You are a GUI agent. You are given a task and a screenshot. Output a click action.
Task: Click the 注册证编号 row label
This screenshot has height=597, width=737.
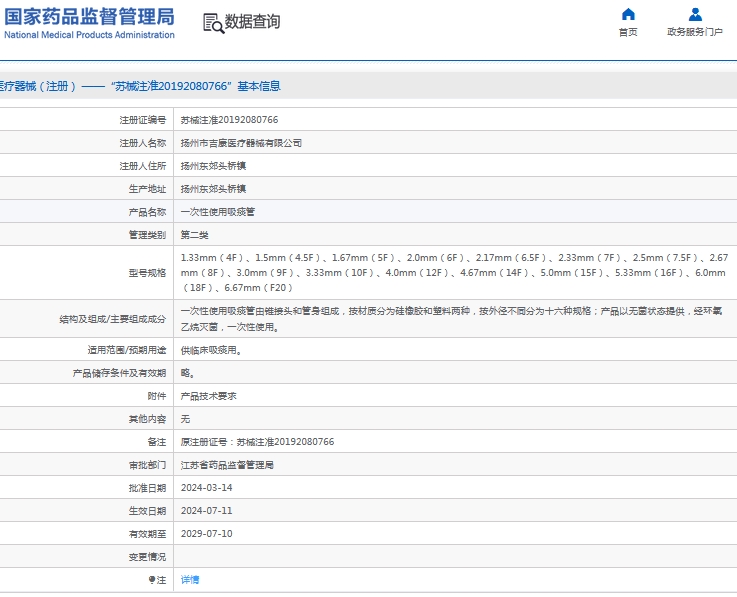[x=142, y=120]
